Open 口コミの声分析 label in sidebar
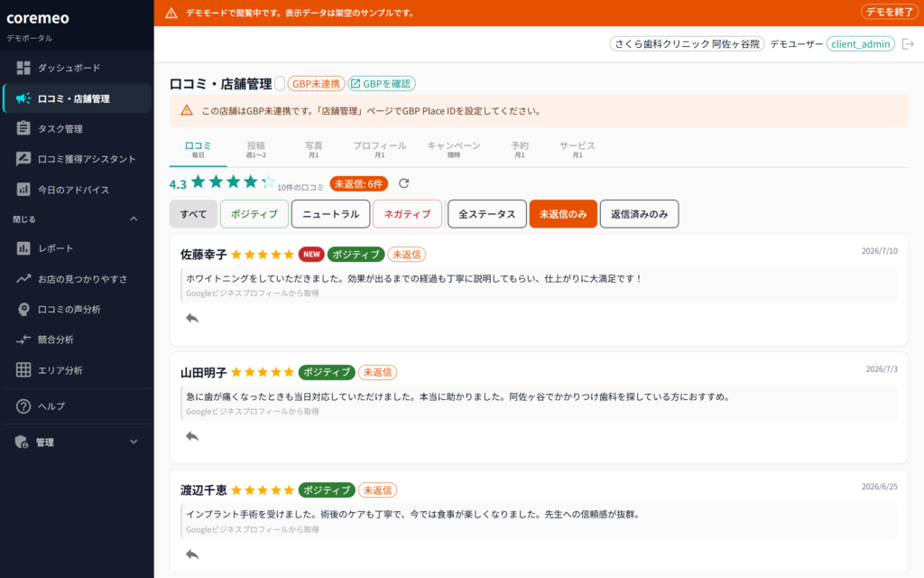924x578 pixels. pyautogui.click(x=69, y=309)
